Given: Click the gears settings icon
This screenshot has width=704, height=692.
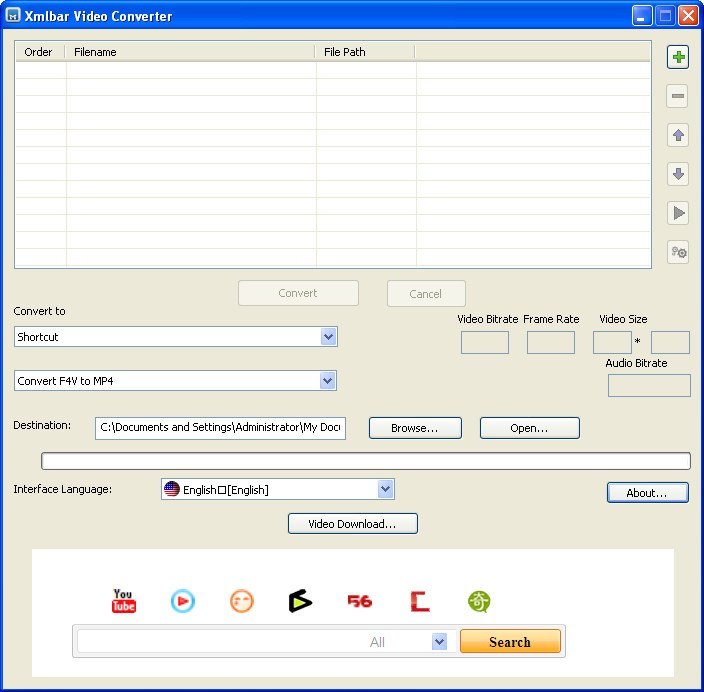Looking at the screenshot, I should [x=678, y=252].
